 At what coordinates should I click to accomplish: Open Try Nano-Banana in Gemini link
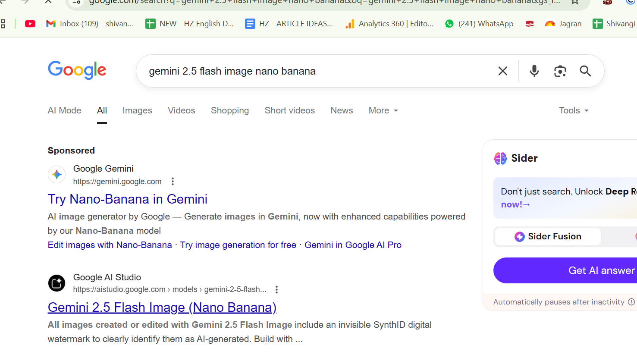pyautogui.click(x=128, y=199)
